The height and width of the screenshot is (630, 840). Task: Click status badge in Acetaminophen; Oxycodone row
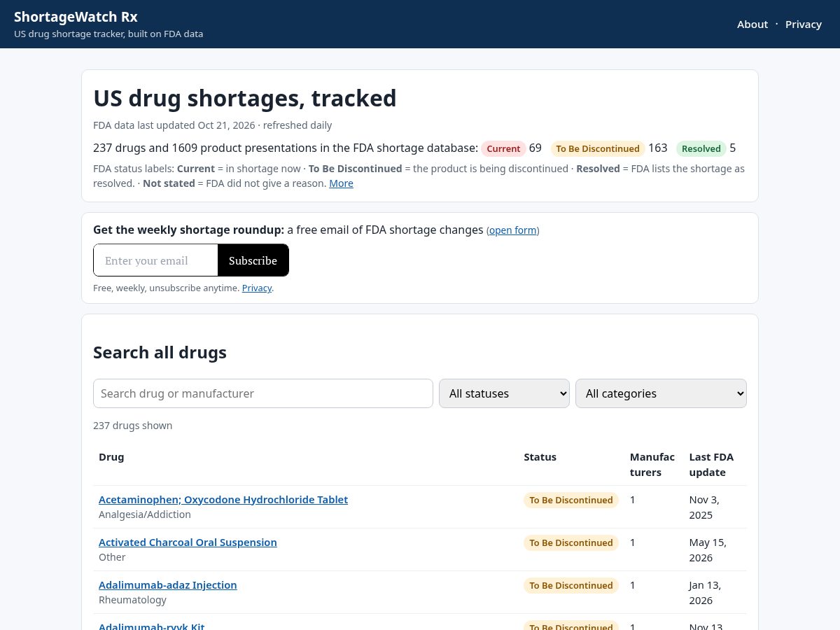[571, 500]
